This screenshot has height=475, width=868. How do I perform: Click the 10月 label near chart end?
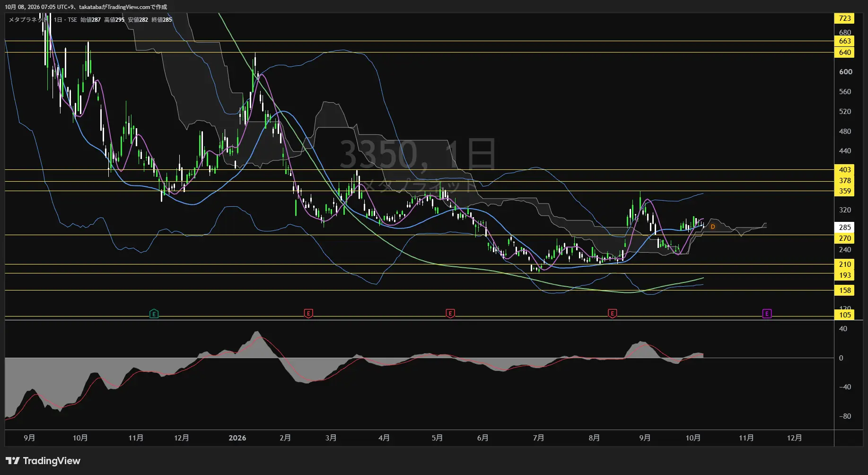[x=693, y=438]
